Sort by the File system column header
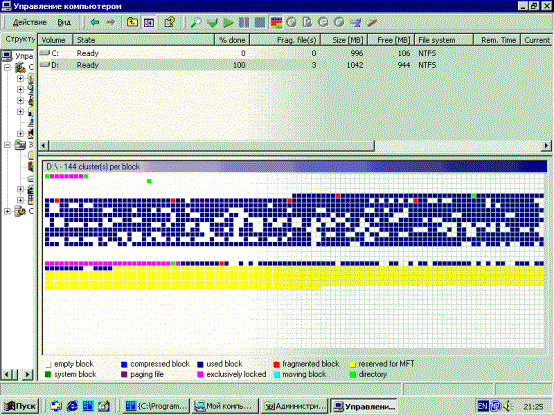Viewport: 554px width, 415px height. tap(444, 40)
